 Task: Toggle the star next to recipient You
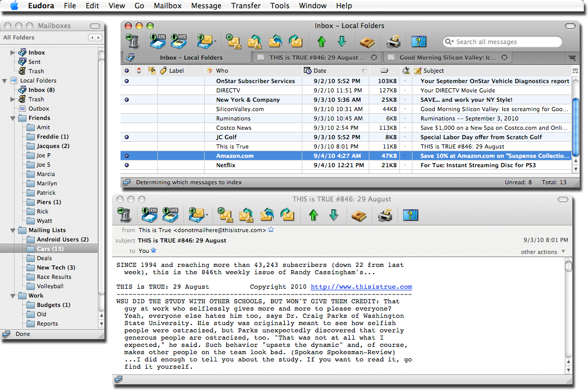coord(153,250)
